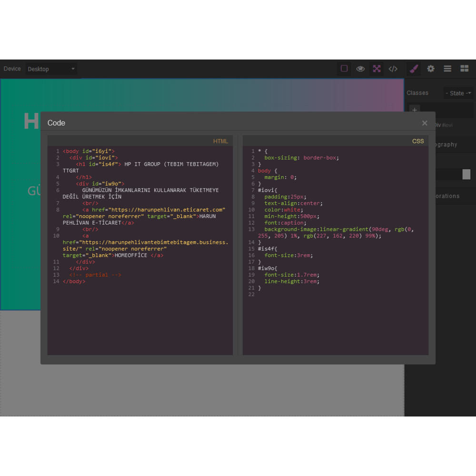Open the Style Manager paintbrush icon
The image size is (476, 476).
click(414, 69)
